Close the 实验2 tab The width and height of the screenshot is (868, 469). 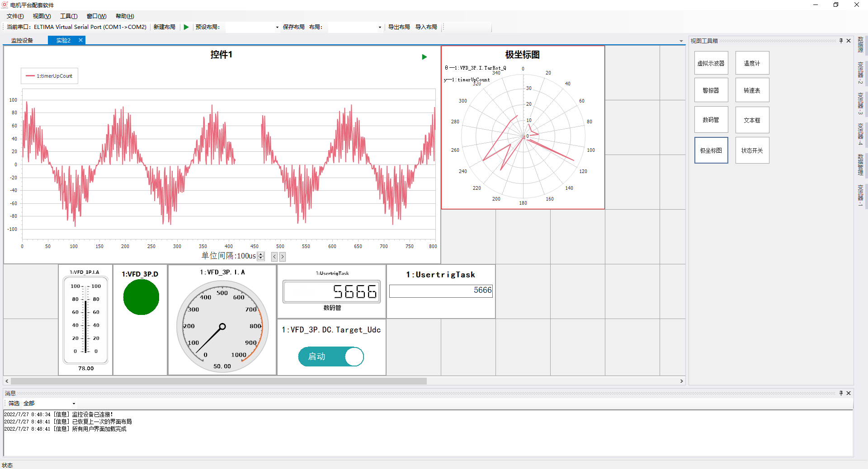[x=80, y=40]
